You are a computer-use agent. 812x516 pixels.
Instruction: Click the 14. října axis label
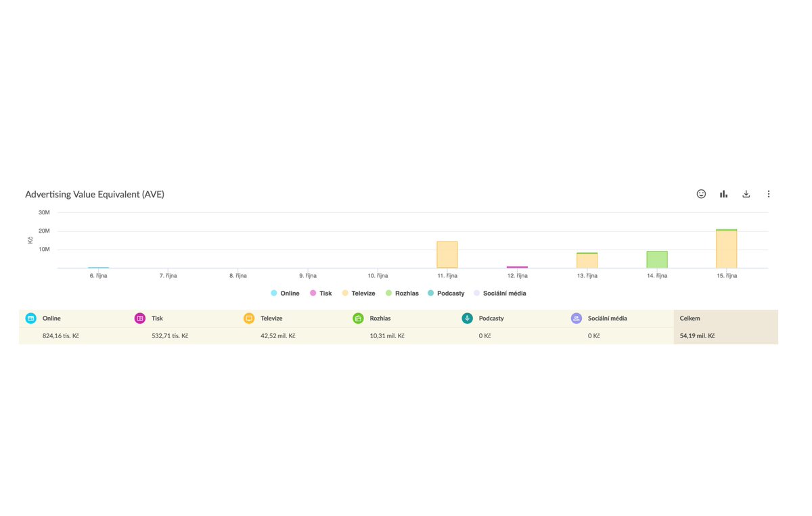pyautogui.click(x=657, y=276)
